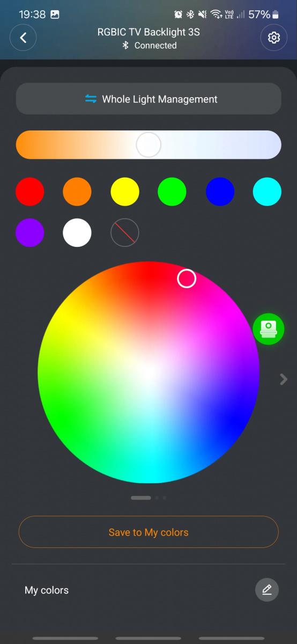Tap the Bluetooth connected status icon
The image size is (297, 644).
click(125, 46)
